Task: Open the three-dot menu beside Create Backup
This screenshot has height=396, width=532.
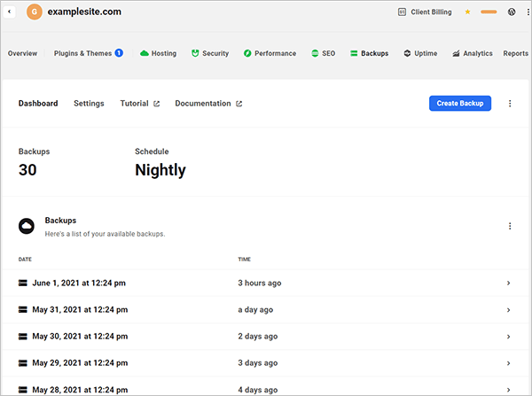Action: (510, 104)
